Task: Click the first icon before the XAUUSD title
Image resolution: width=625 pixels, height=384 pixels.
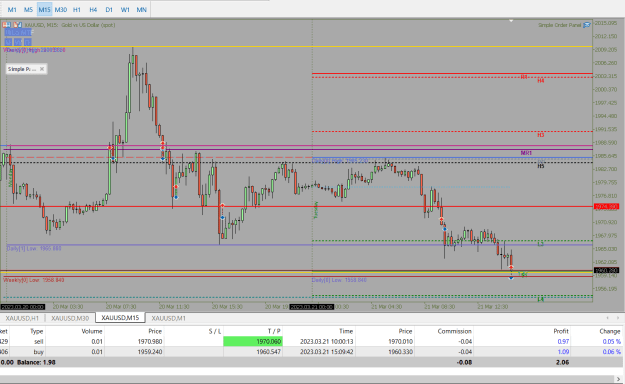Action: click(x=6, y=25)
